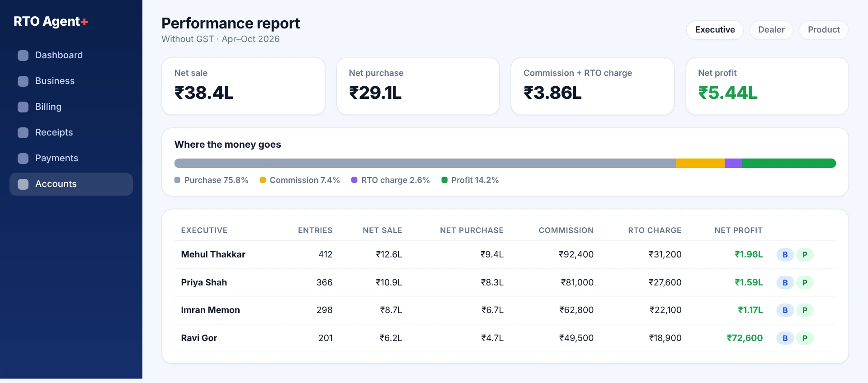
Task: Click the Profit 14.2% legend label
Action: [x=475, y=180]
